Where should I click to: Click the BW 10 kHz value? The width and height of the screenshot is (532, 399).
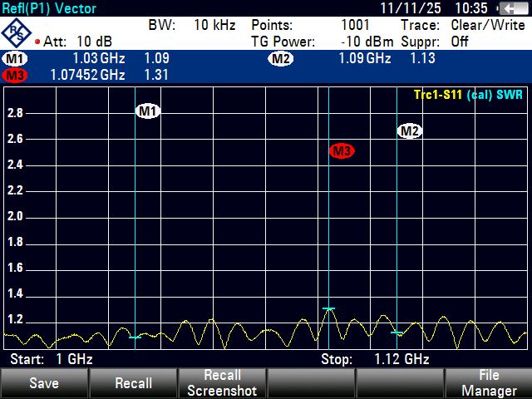[x=214, y=25]
